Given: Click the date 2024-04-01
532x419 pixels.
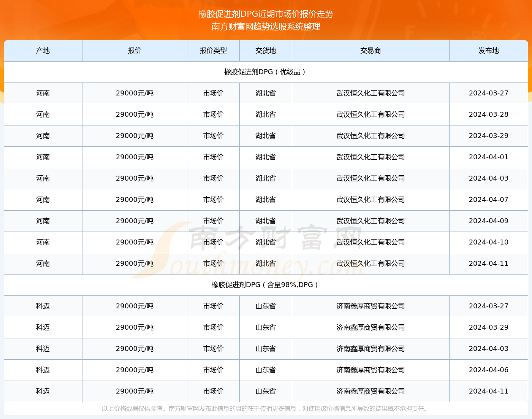Looking at the screenshot, I should [488, 157].
